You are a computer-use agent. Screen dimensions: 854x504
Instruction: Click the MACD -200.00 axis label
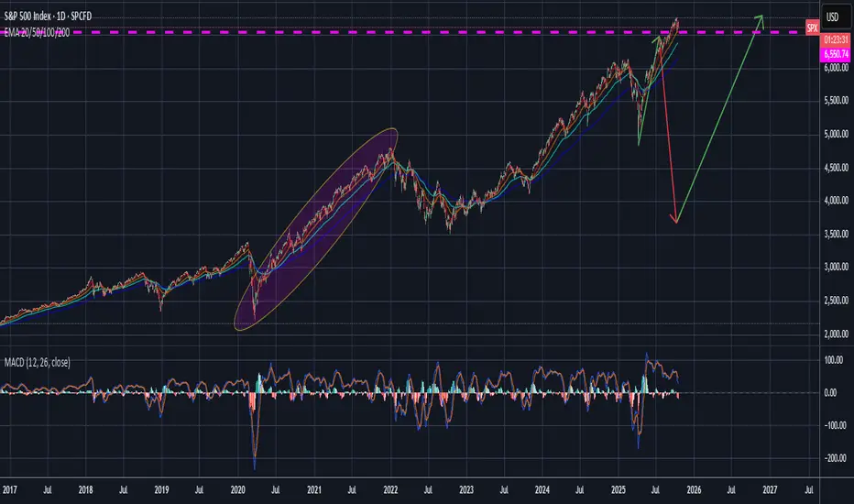coord(835,457)
